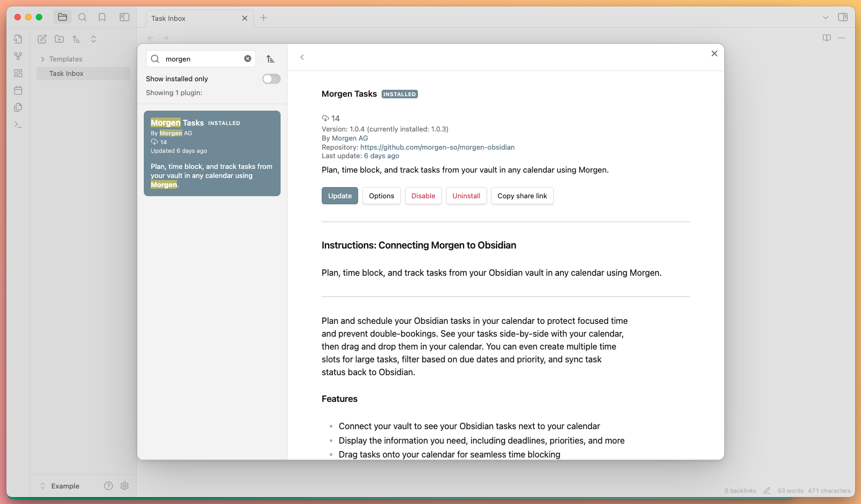Open help question mark icon

(x=108, y=486)
